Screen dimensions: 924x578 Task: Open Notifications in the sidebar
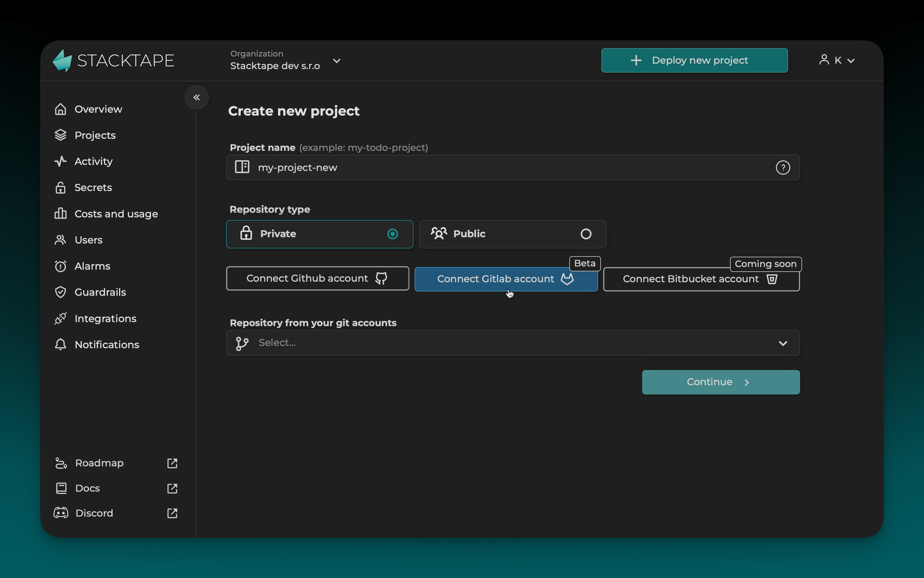coord(97,345)
